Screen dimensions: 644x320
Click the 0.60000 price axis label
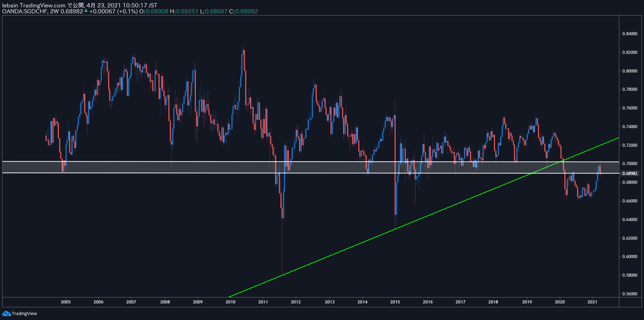630,257
